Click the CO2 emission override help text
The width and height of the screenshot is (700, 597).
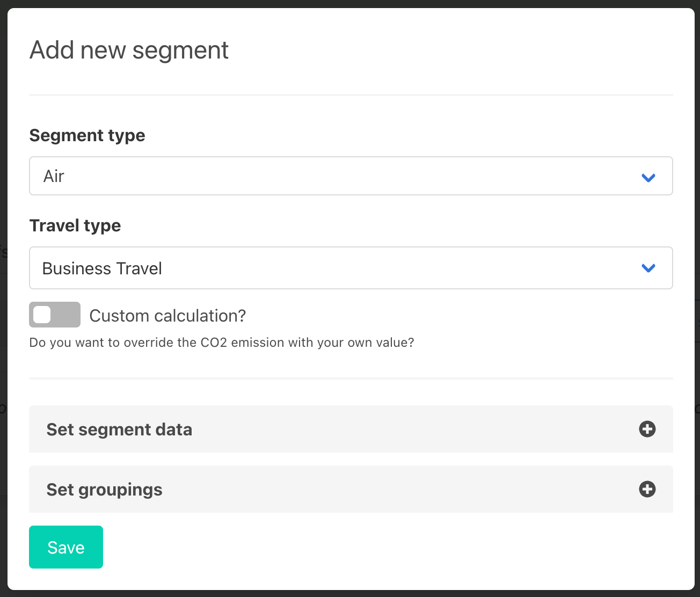click(221, 343)
